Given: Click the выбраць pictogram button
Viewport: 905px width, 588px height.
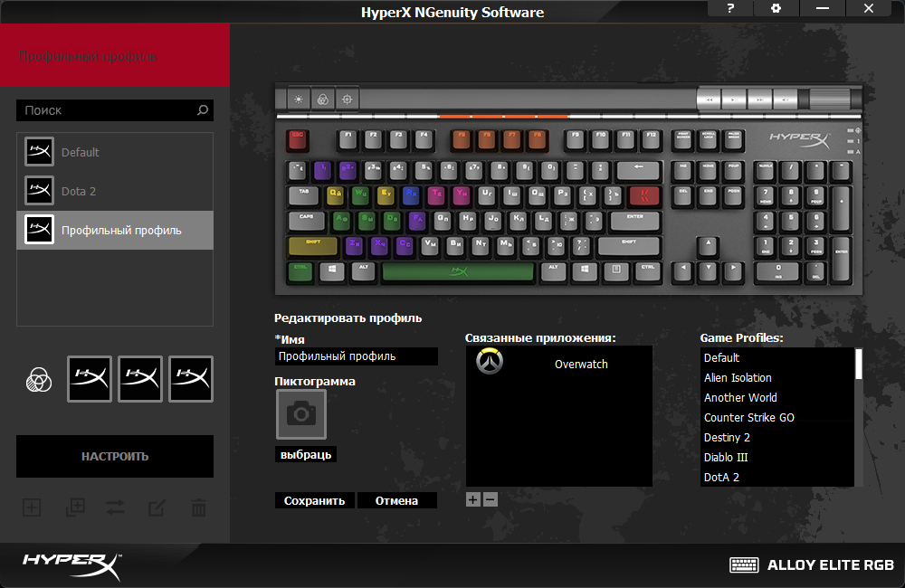Looking at the screenshot, I should click(306, 455).
